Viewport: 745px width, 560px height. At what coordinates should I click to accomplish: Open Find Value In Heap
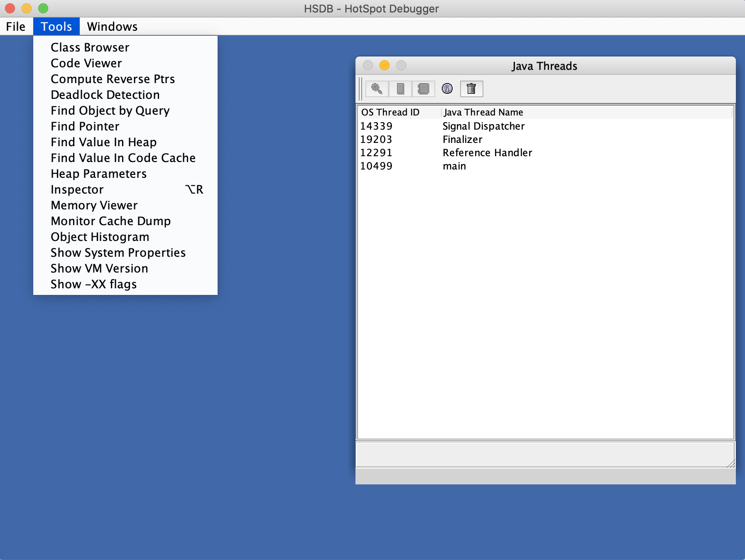click(x=125, y=142)
